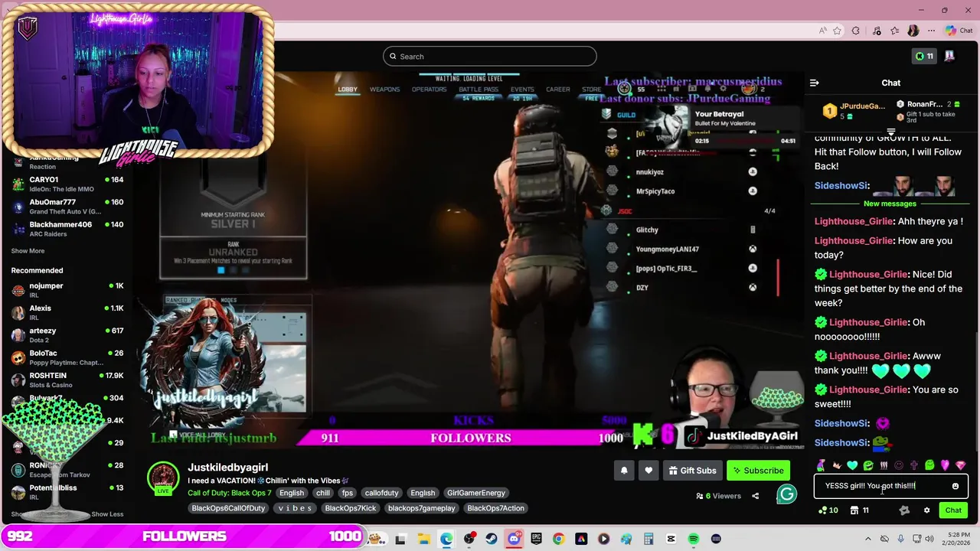
Task: Open Edge profile picture
Action: (x=913, y=31)
